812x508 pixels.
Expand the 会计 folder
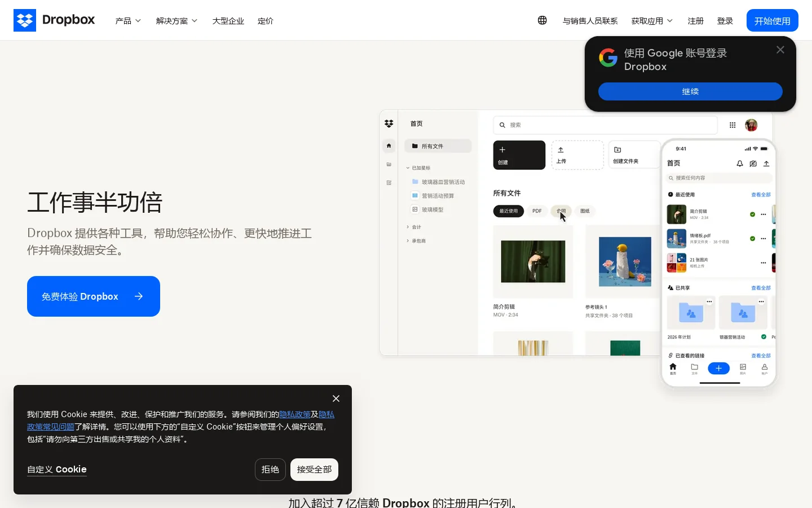(x=408, y=227)
